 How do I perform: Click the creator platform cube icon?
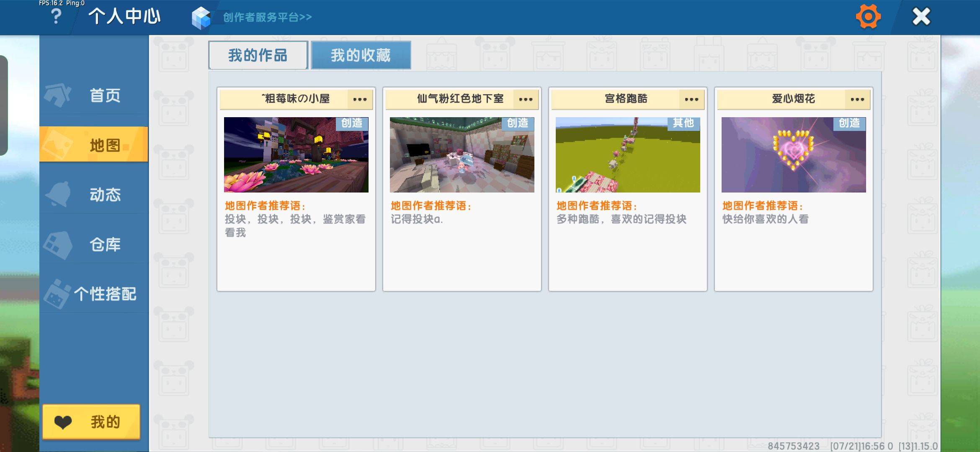click(201, 18)
